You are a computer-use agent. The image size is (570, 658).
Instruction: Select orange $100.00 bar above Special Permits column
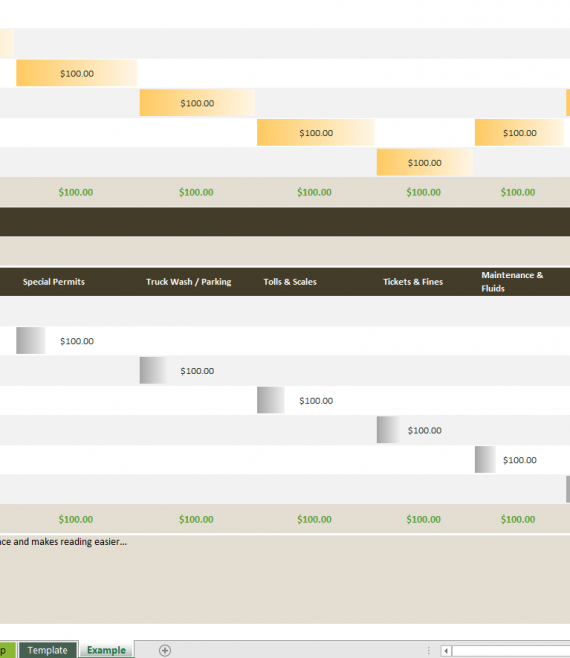pos(77,73)
